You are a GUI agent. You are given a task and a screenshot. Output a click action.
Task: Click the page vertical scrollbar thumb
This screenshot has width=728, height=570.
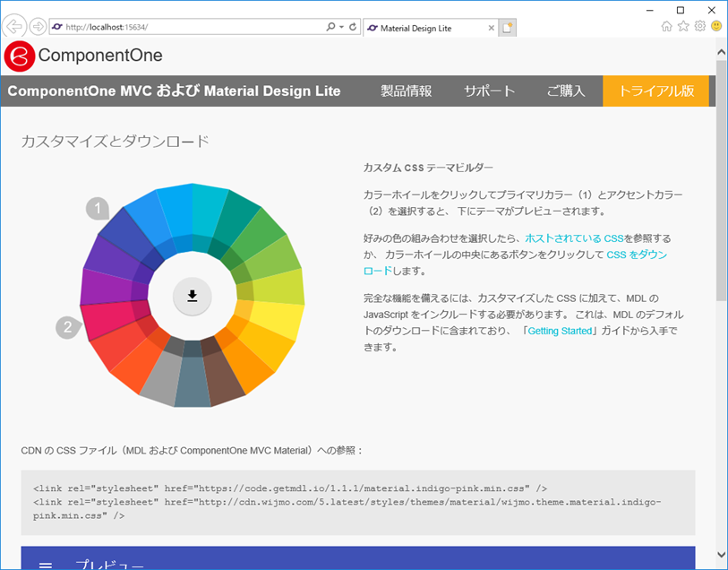click(721, 181)
